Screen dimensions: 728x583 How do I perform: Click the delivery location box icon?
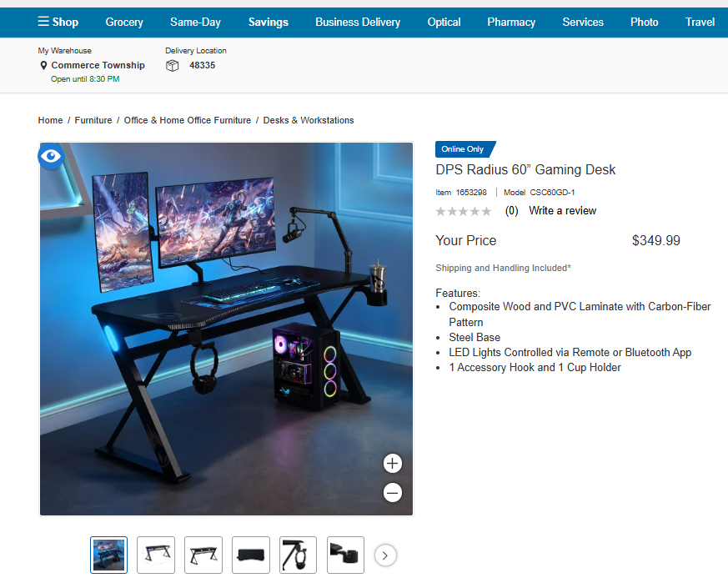point(173,65)
